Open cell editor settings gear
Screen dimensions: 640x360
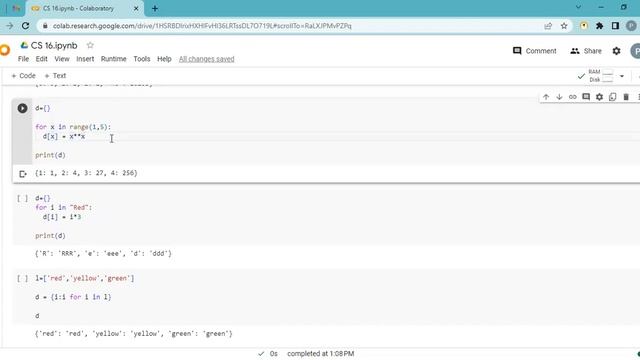pos(599,97)
